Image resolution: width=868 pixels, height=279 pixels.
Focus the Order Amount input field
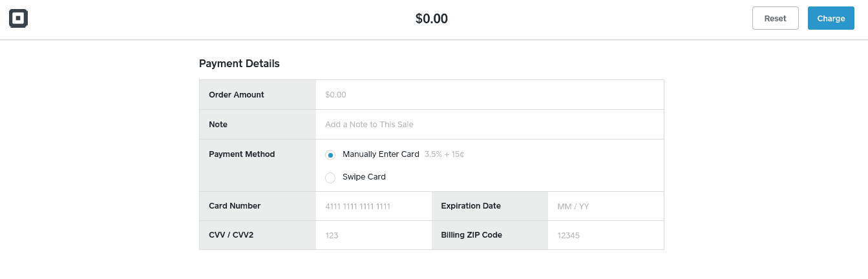click(x=490, y=95)
